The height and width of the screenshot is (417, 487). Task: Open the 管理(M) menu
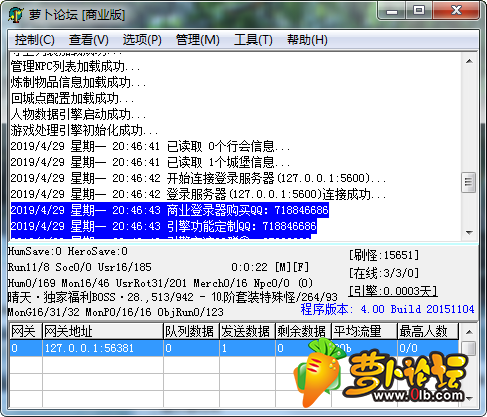(x=198, y=40)
